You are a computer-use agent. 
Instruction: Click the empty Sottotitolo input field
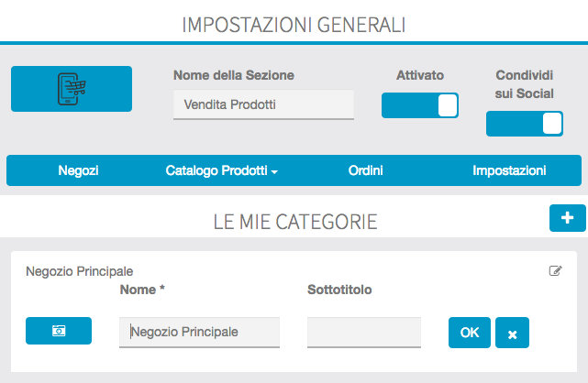pos(363,332)
